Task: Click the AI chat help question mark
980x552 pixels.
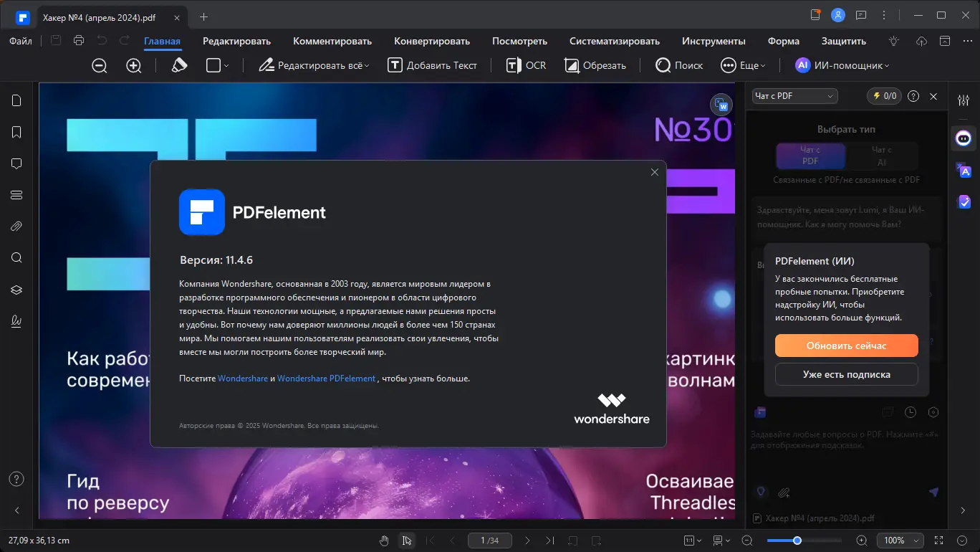Action: pos(913,96)
